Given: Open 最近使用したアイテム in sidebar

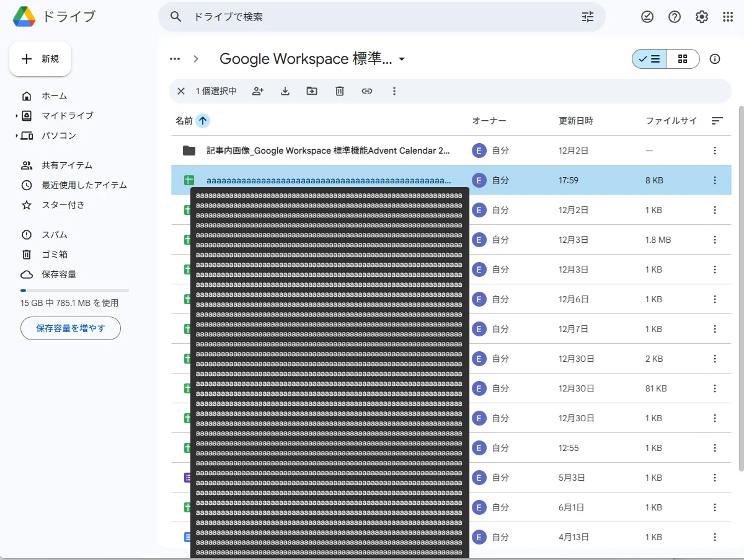Looking at the screenshot, I should coord(84,185).
